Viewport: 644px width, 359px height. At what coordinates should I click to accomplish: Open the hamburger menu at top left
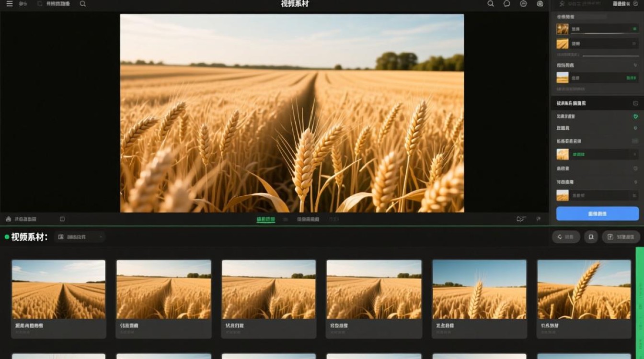[9, 3]
